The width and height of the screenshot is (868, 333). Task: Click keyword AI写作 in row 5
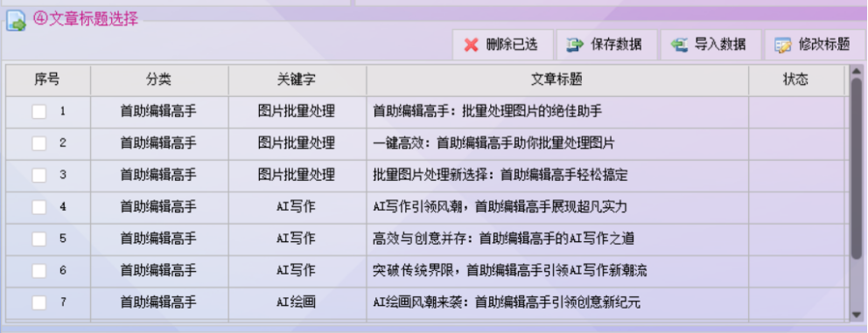click(296, 239)
